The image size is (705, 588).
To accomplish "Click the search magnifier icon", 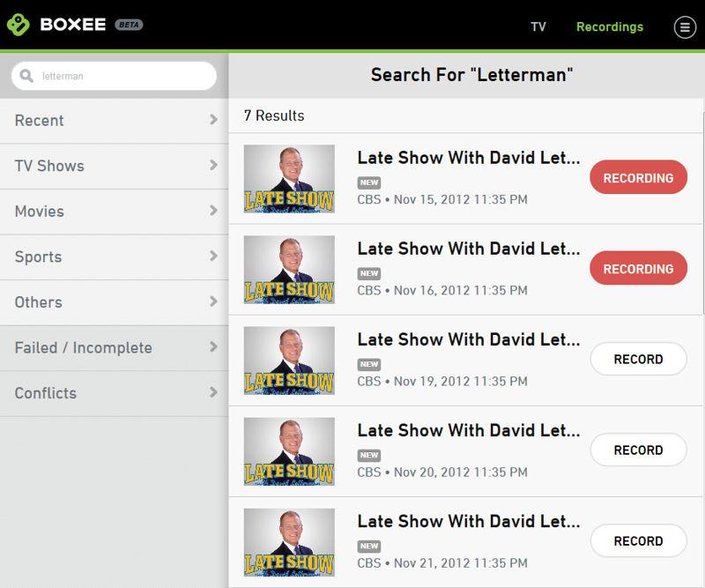I will (26, 76).
